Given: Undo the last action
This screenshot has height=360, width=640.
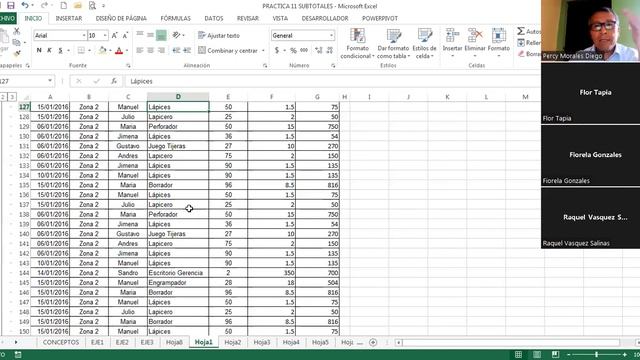Looking at the screenshot, I should point(25,5).
